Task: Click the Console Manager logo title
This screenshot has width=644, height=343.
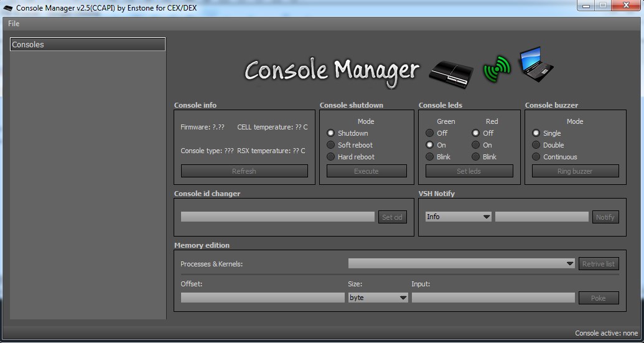Action: click(x=332, y=72)
